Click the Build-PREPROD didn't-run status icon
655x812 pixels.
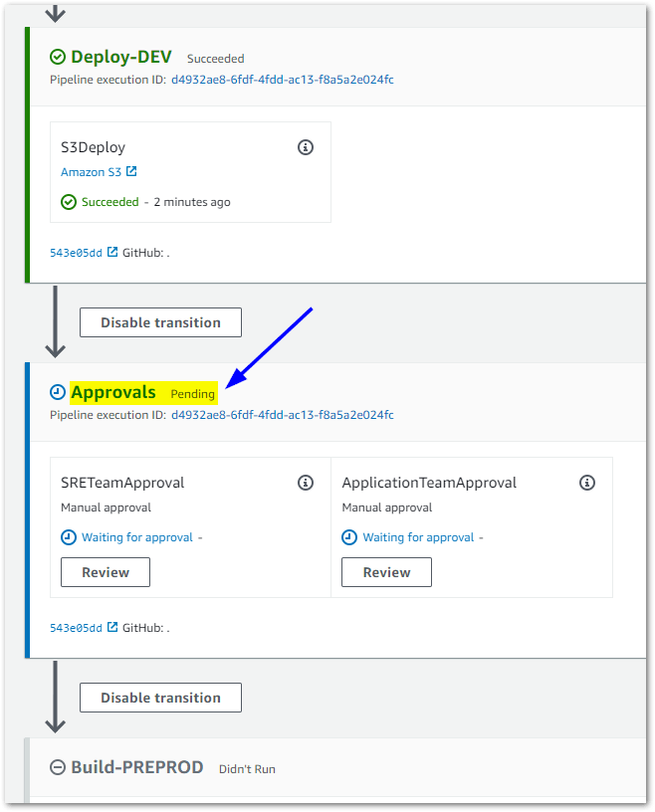(x=58, y=767)
